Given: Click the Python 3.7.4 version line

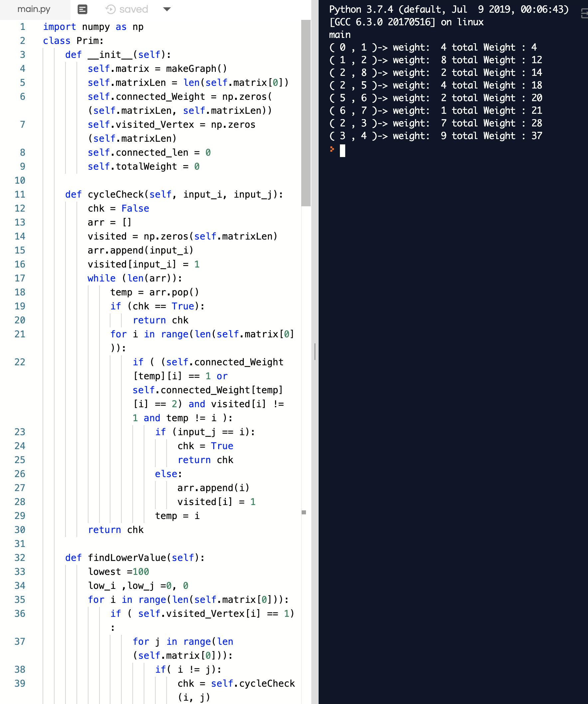Looking at the screenshot, I should 449,9.
